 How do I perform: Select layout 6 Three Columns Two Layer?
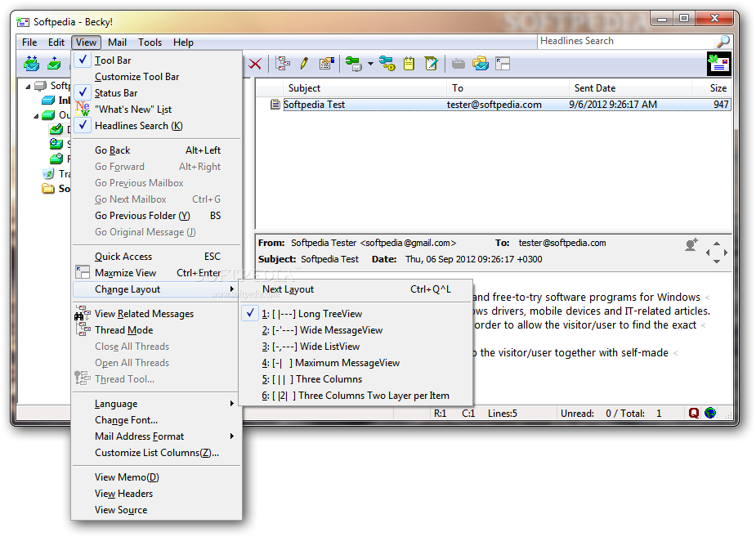click(x=356, y=396)
